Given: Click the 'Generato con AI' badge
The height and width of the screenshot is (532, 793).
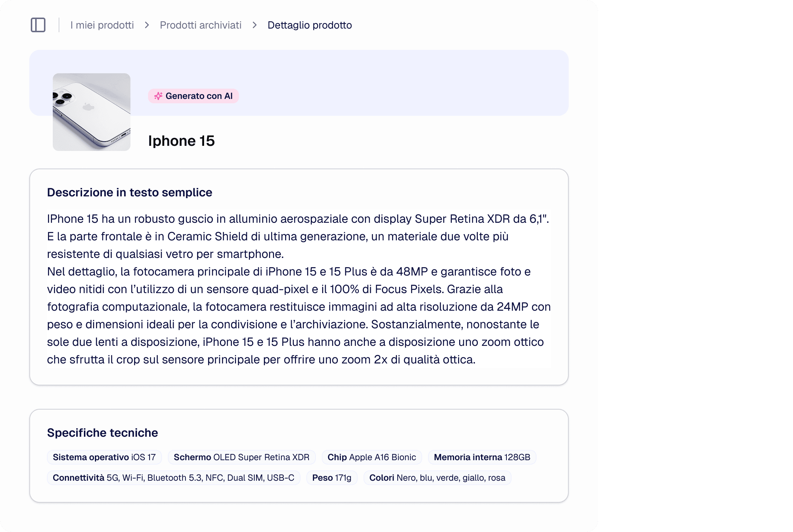Looking at the screenshot, I should point(193,96).
